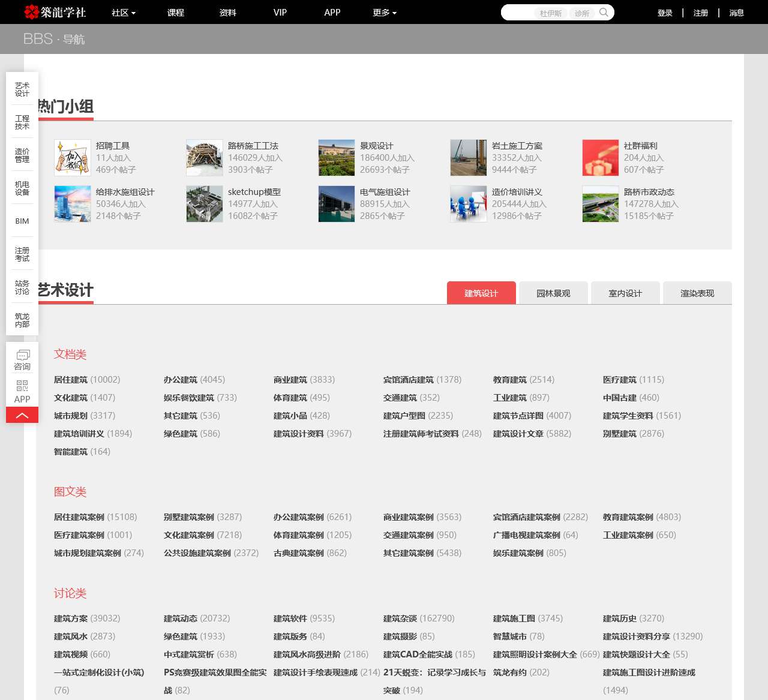The image size is (768, 700).
Task: Open the 教育建筑 (2514) category
Action: coord(524,380)
